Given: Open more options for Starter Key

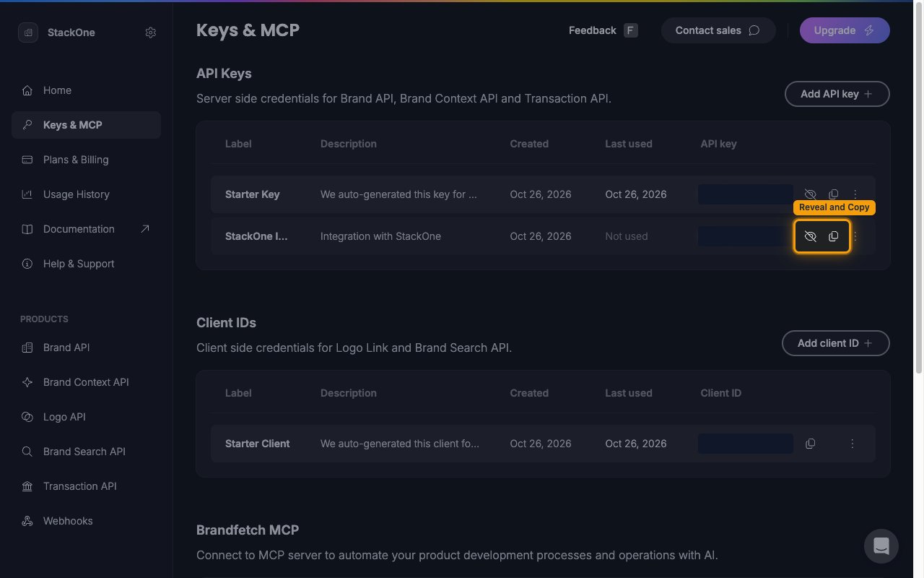Looking at the screenshot, I should coord(855,194).
